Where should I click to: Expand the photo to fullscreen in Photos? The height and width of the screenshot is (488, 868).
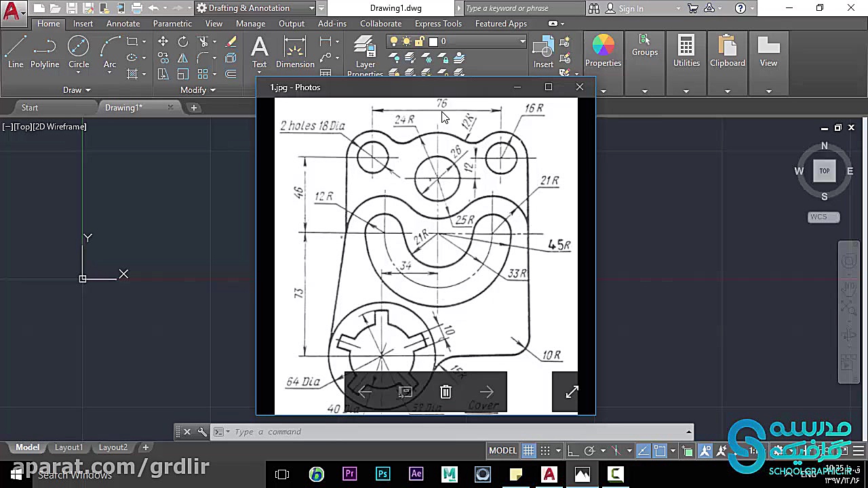coord(572,392)
